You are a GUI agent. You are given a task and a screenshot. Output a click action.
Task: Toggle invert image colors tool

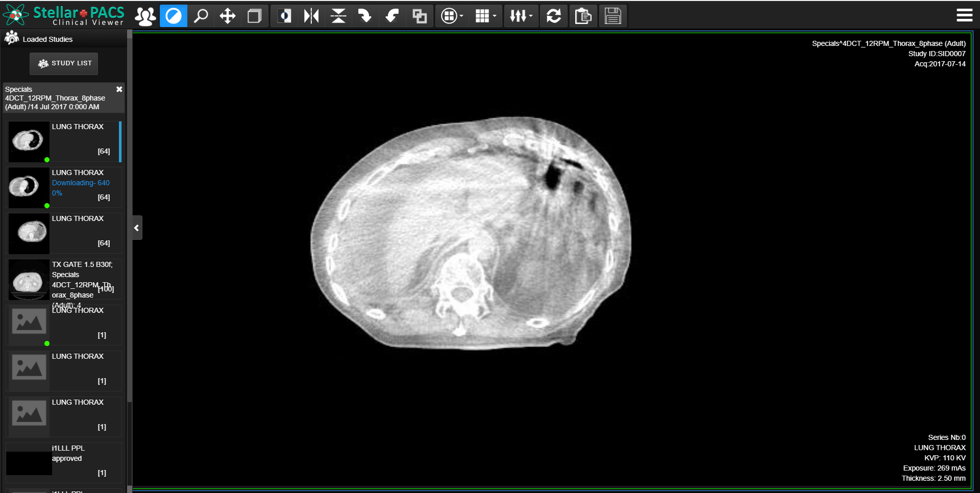click(x=284, y=16)
